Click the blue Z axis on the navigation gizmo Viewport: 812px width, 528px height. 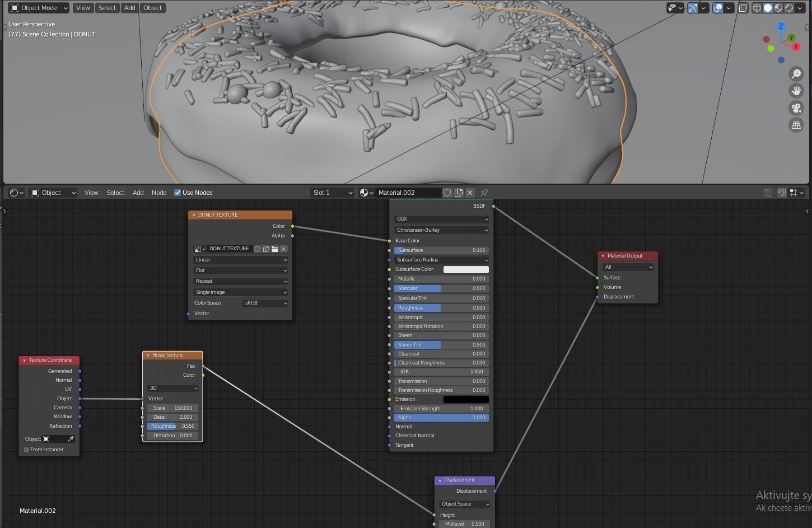coord(781,26)
